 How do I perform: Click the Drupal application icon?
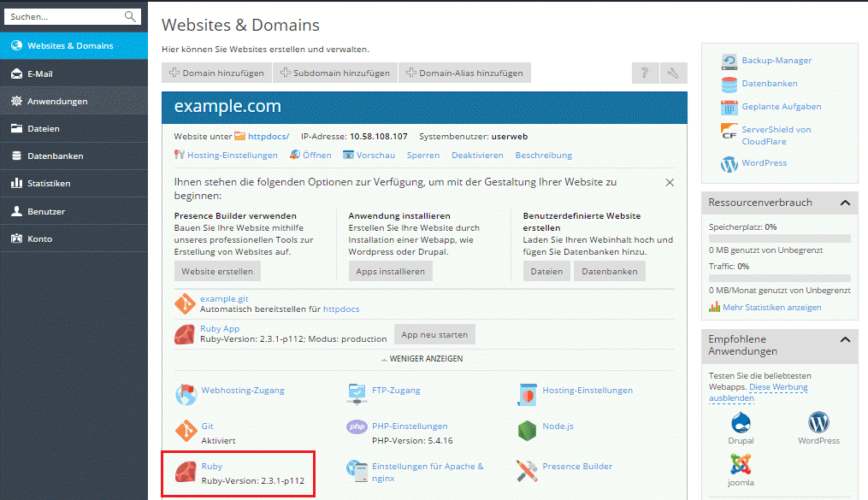coord(741,422)
